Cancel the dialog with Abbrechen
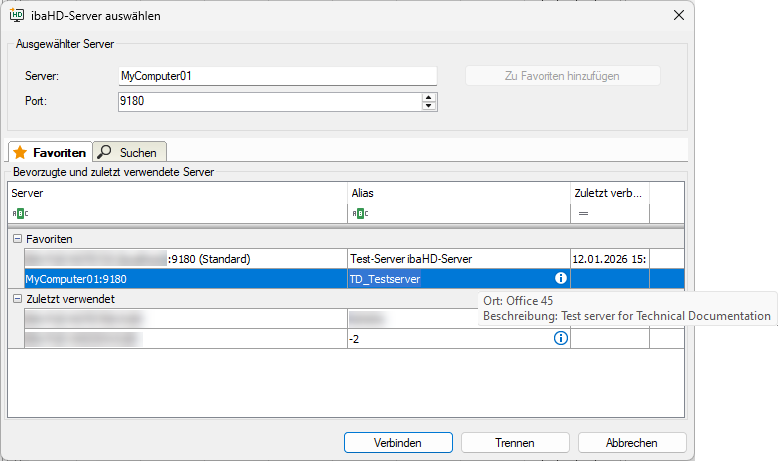The image size is (778, 461). [x=631, y=442]
